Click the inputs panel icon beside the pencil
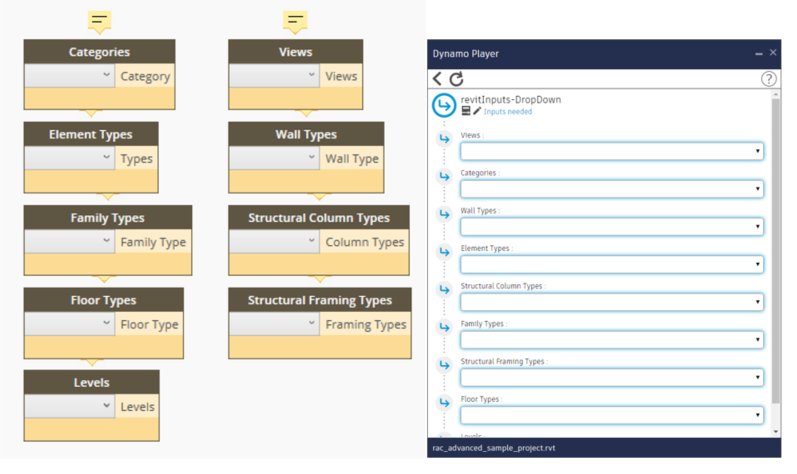This screenshot has width=797, height=474. (466, 112)
